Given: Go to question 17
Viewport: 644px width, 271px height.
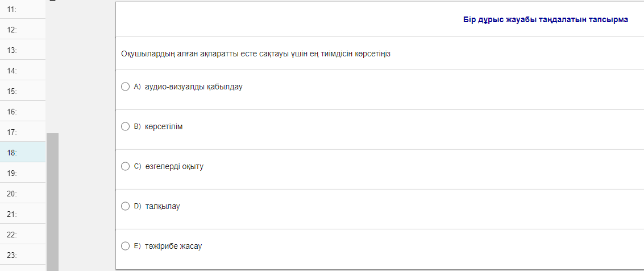Looking at the screenshot, I should coord(23,132).
